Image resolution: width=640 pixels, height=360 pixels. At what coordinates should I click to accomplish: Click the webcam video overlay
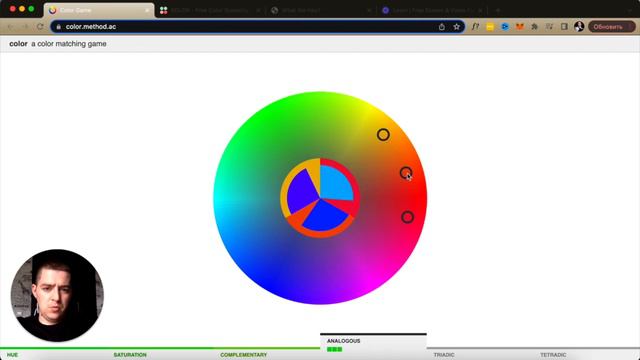(x=57, y=296)
